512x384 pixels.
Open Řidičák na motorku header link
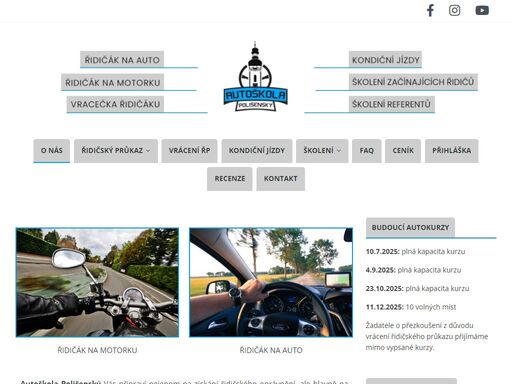[113, 82]
